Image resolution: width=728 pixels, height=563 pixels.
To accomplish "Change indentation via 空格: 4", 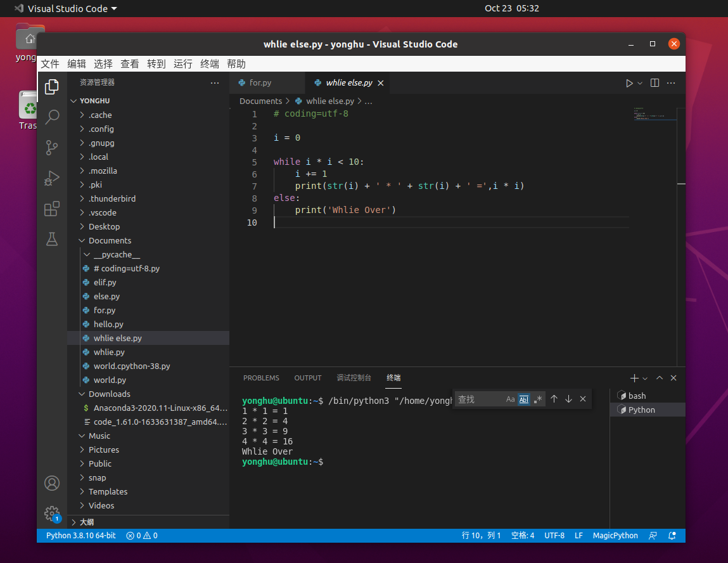I will tap(523, 536).
